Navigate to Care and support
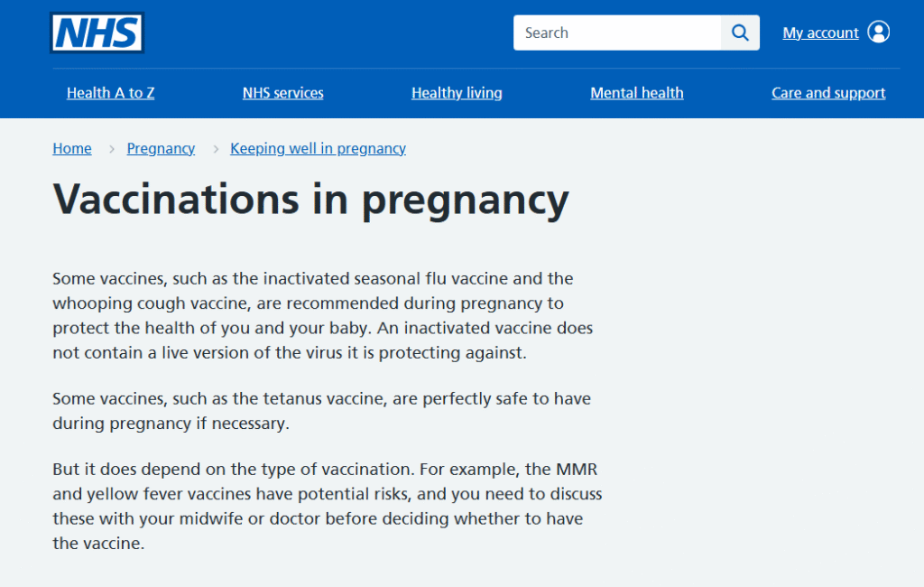Image resolution: width=924 pixels, height=587 pixels. (x=828, y=93)
